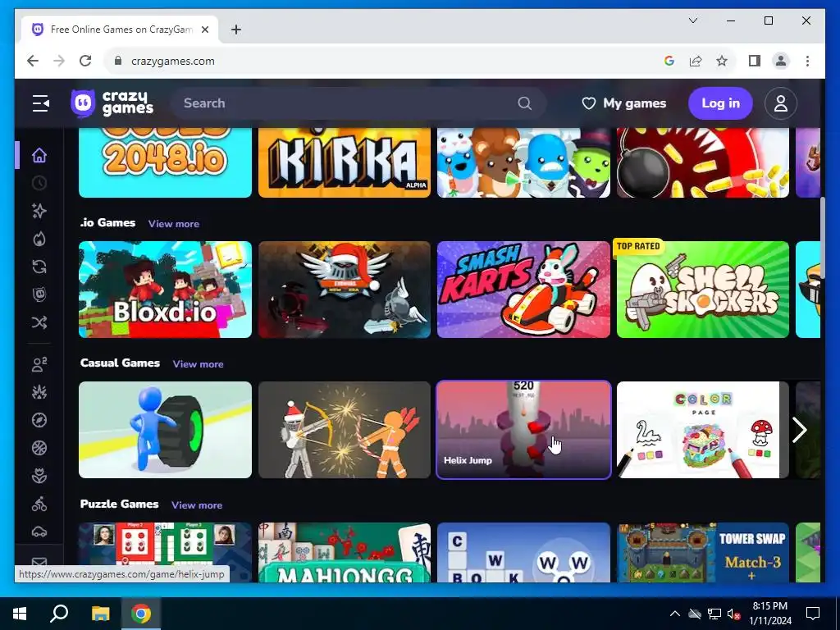
Task: Click View more next to Casual Games
Action: (x=199, y=364)
